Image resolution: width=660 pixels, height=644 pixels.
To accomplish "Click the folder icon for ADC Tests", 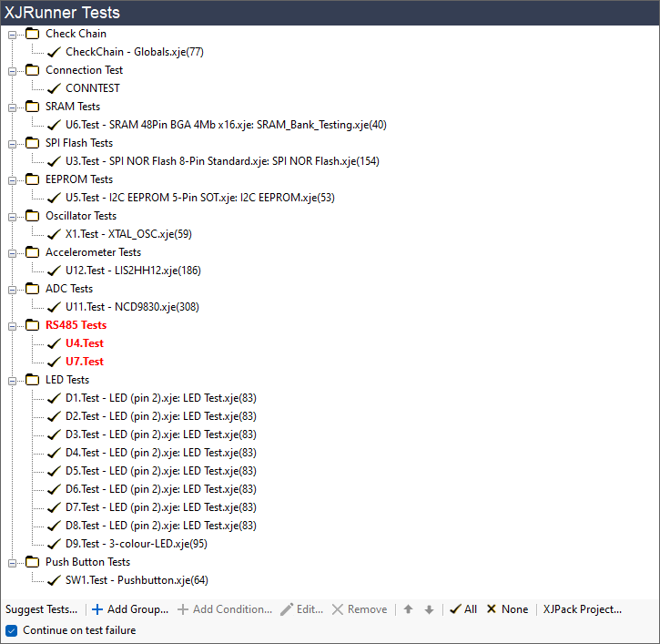I will (x=33, y=289).
